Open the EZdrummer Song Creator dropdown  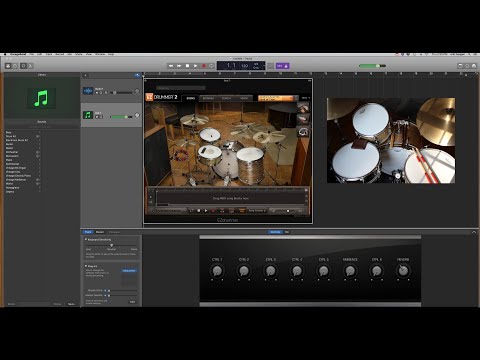(257, 211)
